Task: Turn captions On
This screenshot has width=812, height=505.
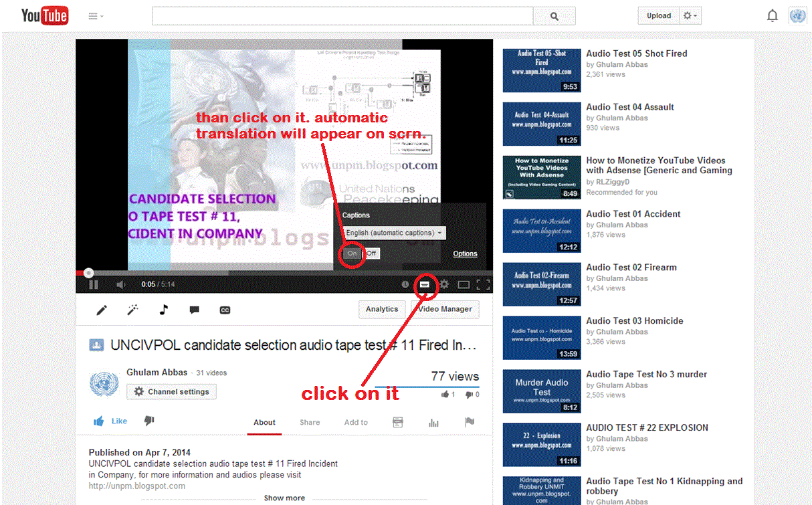Action: click(x=352, y=254)
